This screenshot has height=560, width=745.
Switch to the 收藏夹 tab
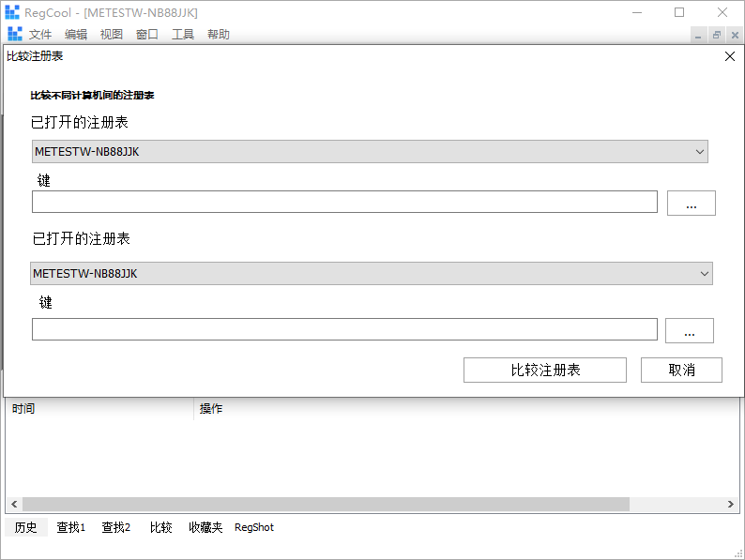[205, 527]
